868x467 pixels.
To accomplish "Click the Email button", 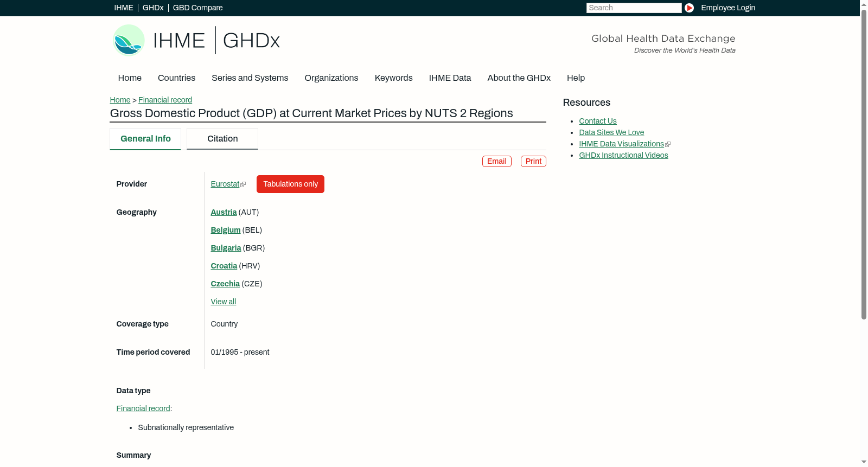I will [497, 161].
